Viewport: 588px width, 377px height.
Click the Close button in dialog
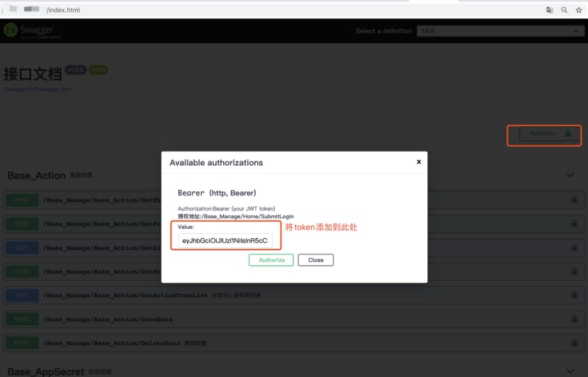click(316, 260)
